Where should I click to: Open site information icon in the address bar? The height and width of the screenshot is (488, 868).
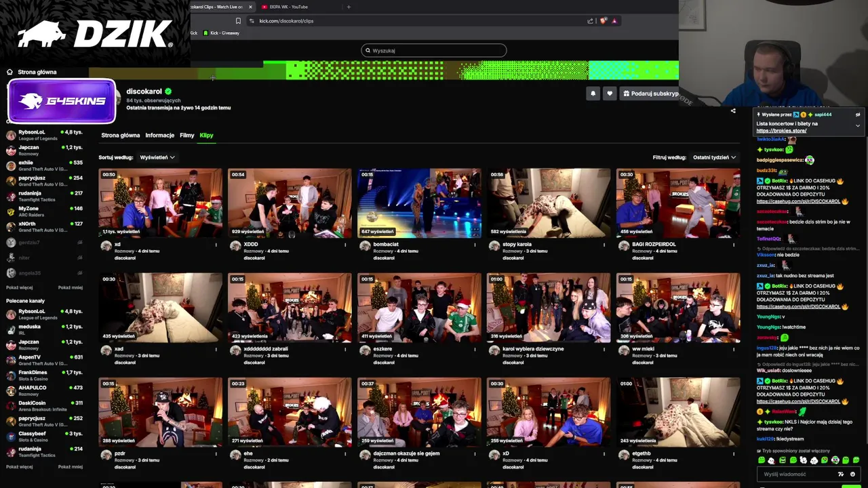click(252, 21)
